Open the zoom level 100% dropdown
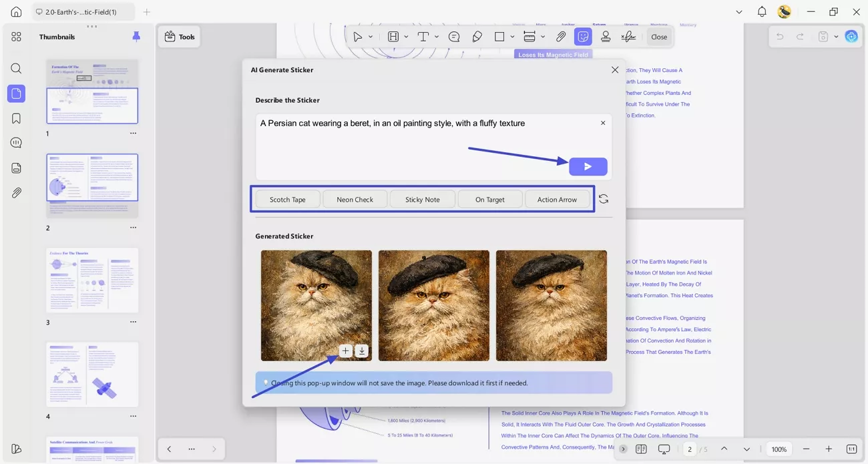This screenshot has width=868, height=464. 779,449
